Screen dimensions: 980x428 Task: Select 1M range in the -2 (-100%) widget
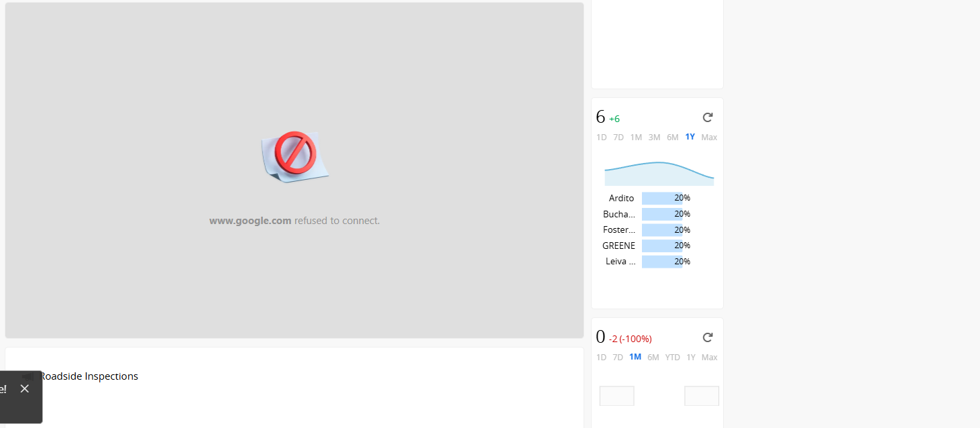pos(635,357)
